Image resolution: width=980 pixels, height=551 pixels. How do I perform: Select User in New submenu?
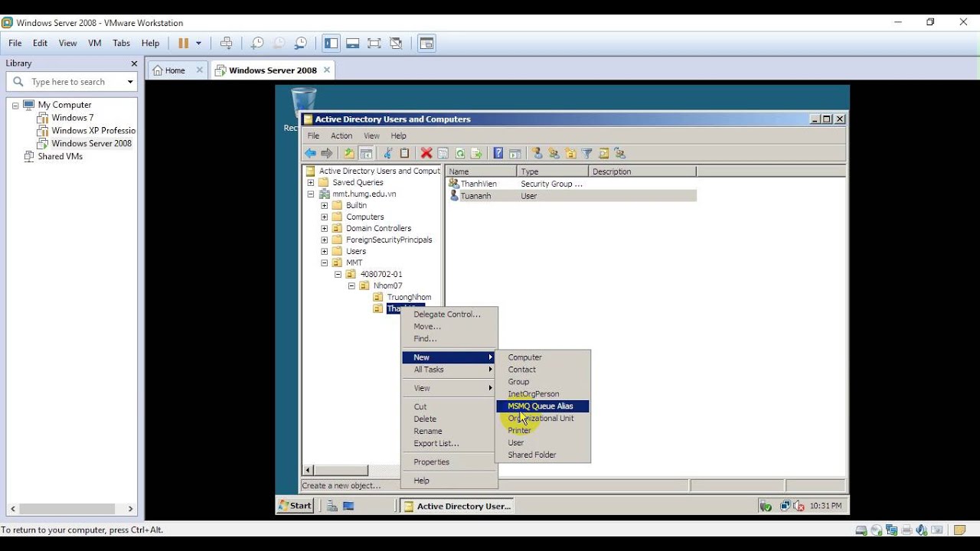[x=543, y=443]
